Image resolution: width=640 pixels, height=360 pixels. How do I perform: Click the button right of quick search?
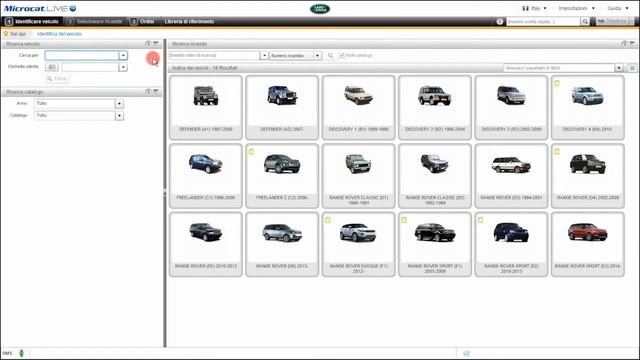coord(615,22)
